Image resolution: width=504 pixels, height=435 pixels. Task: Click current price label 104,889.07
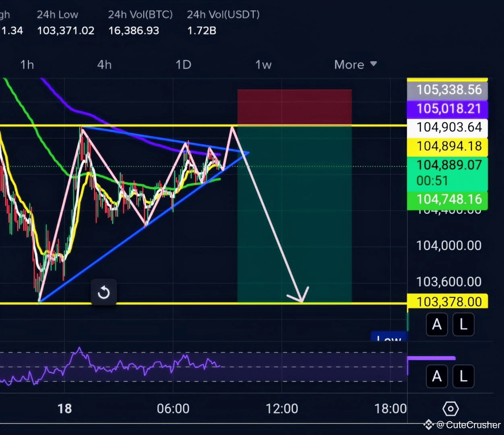point(448,173)
